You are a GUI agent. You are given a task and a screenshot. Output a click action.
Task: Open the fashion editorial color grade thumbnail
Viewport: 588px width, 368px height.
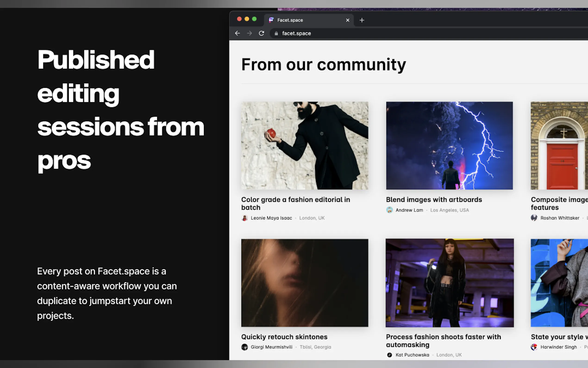click(305, 146)
